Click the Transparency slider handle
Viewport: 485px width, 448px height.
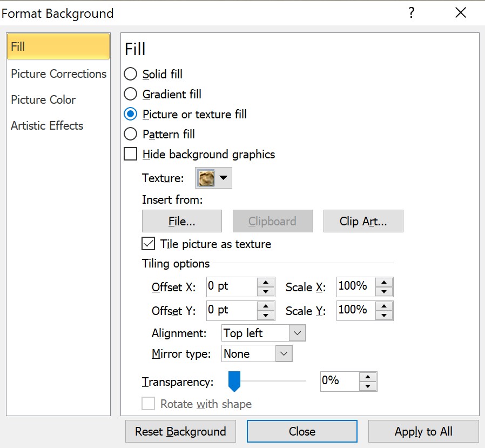pos(234,382)
